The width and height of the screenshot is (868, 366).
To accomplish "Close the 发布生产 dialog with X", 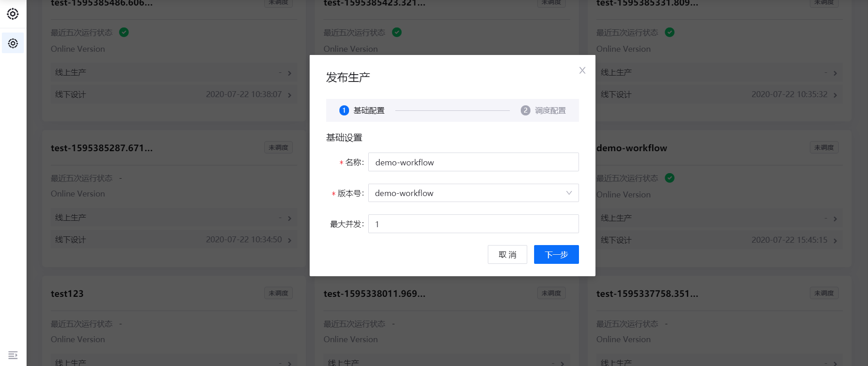I will tap(582, 71).
